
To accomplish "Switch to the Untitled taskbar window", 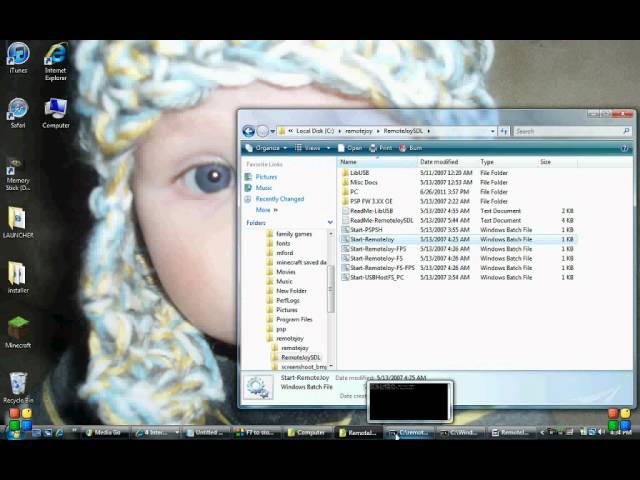I will 207,433.
